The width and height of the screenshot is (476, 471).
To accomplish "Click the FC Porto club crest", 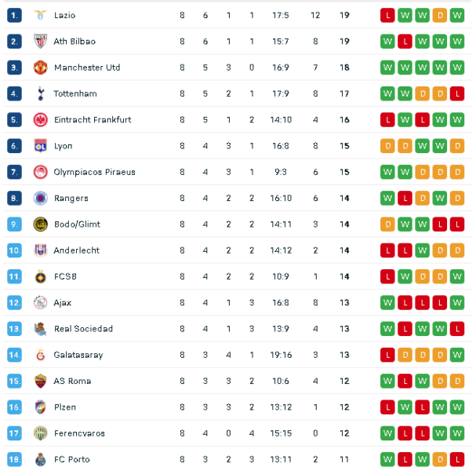I will pos(40,459).
